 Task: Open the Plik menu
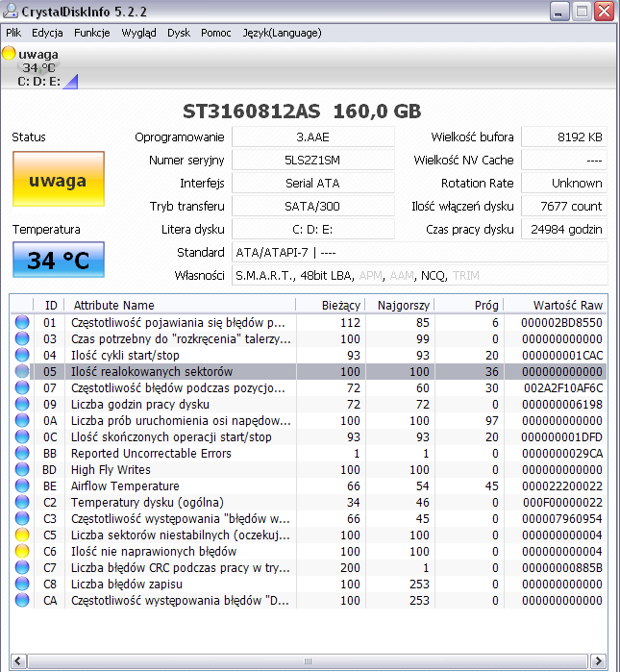tap(13, 33)
